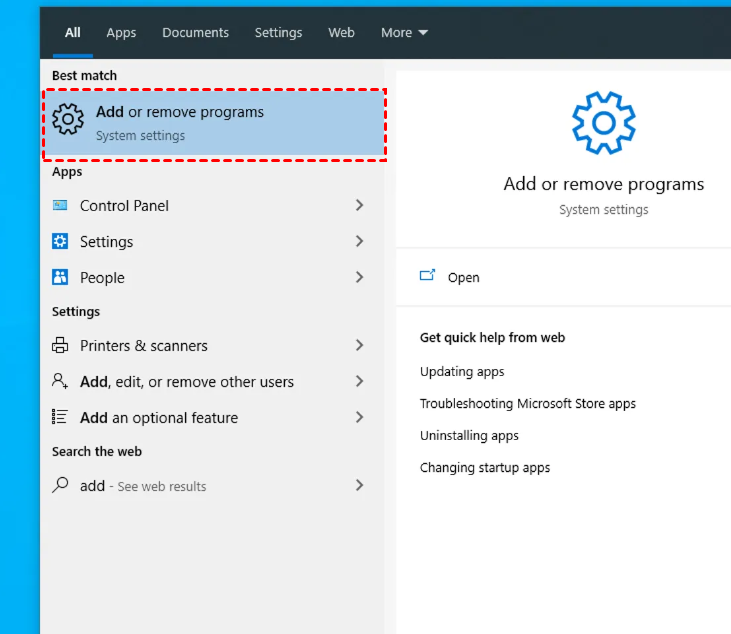Switch to the Documents tab
Image resolution: width=731 pixels, height=634 pixels.
(x=195, y=33)
